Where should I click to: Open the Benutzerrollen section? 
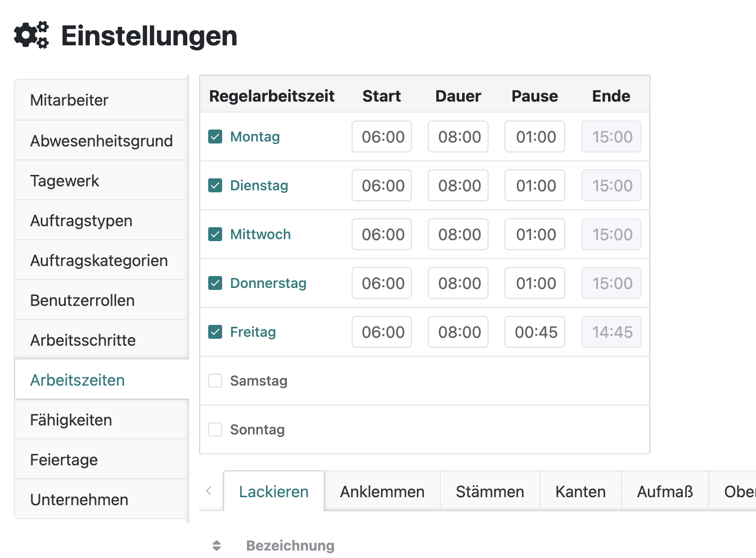coord(83,300)
